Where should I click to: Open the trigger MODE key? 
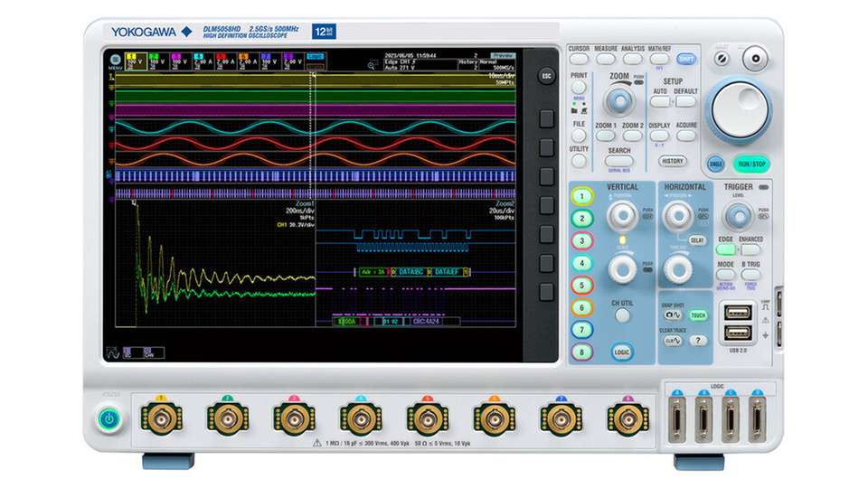click(x=726, y=275)
